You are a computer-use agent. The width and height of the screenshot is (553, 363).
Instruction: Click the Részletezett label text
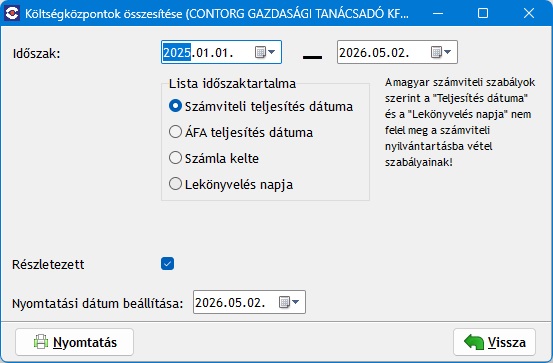pos(48,264)
